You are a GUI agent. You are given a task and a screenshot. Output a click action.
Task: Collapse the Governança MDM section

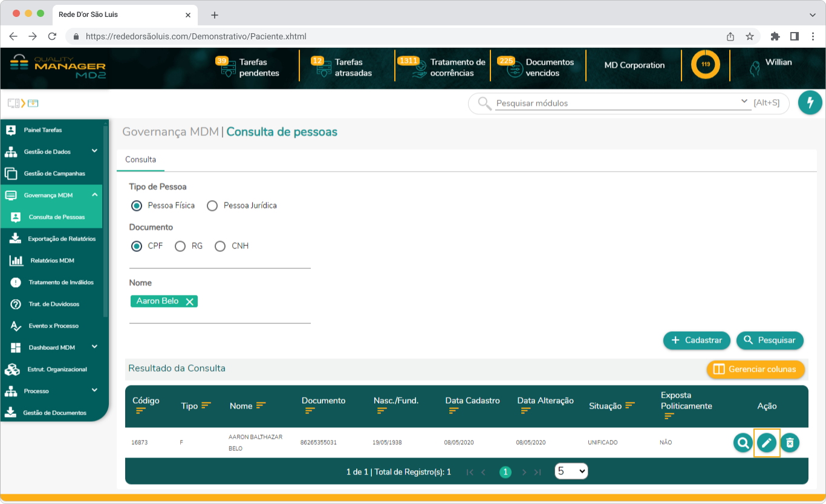[x=51, y=195]
